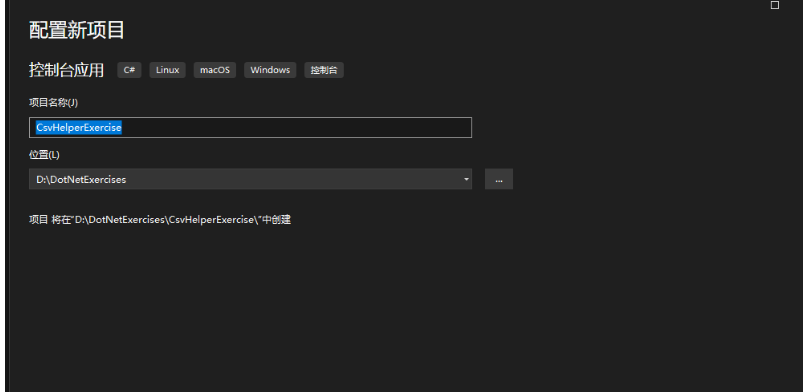Viewport: 803px width, 392px height.
Task: Click the browse button with three dots
Action: tap(499, 179)
